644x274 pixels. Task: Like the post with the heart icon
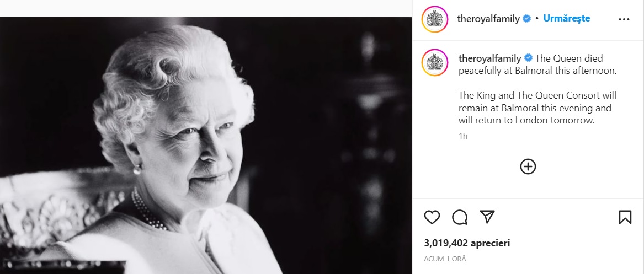click(432, 217)
